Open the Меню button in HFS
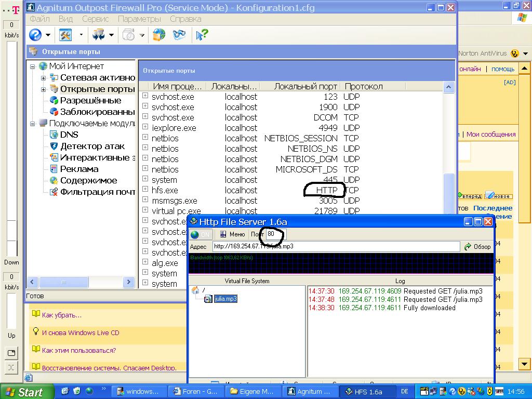 [232, 234]
